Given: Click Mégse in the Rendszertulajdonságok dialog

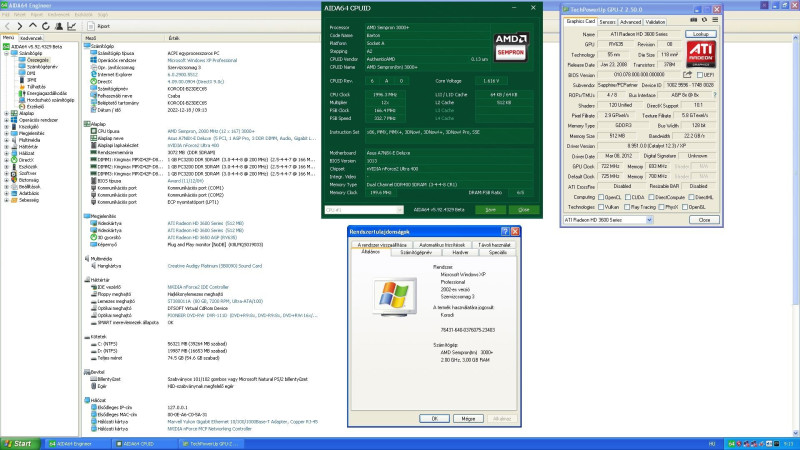Looking at the screenshot, I should click(x=468, y=418).
